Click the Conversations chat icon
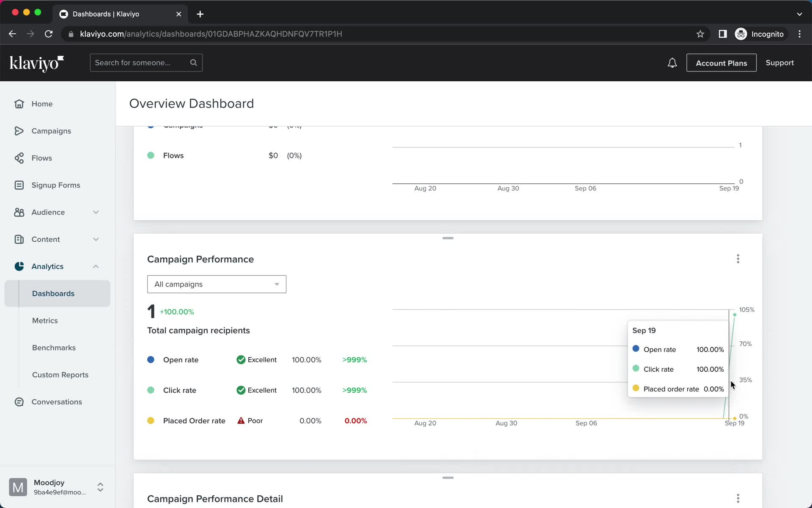Image resolution: width=812 pixels, height=508 pixels. 19,402
